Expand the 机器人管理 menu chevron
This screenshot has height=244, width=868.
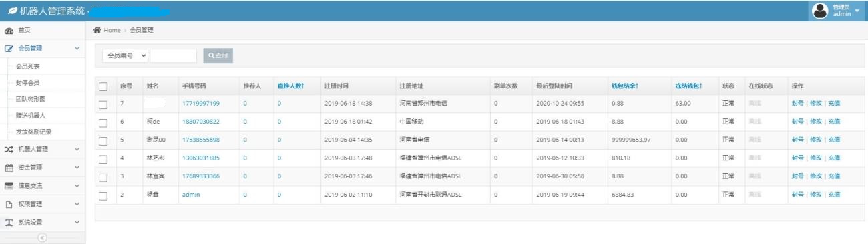[x=77, y=149]
